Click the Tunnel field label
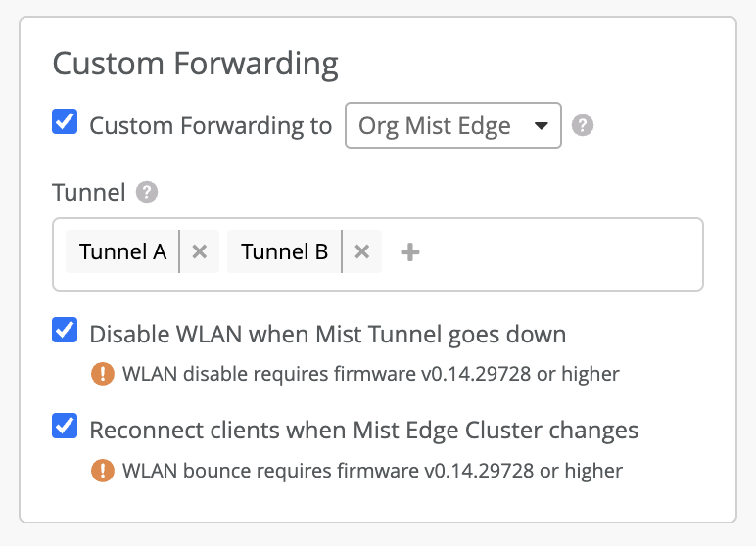 pyautogui.click(x=89, y=192)
